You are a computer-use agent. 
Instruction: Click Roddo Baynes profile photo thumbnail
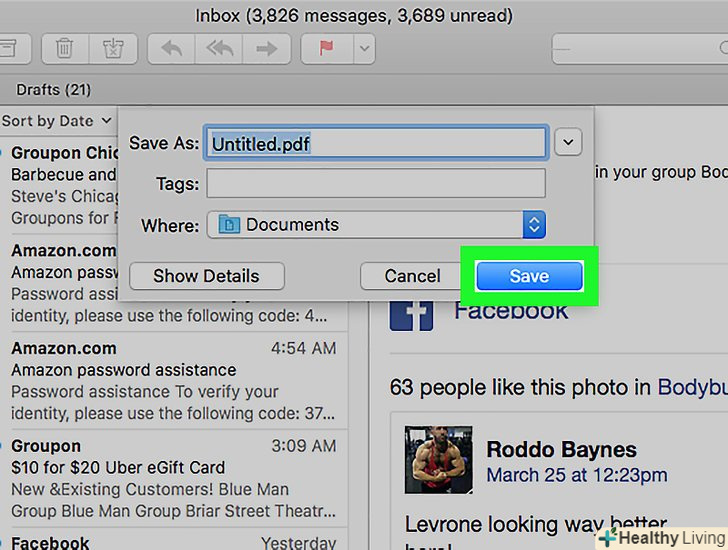pos(439,459)
